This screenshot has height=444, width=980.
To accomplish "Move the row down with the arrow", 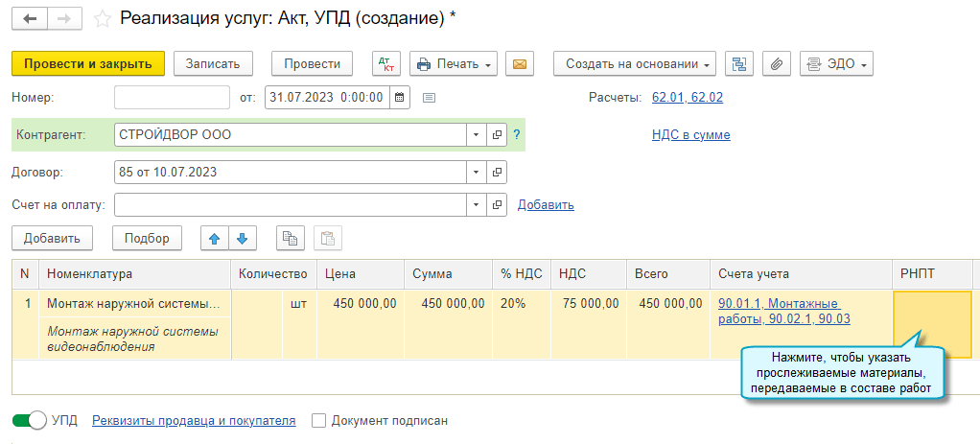I will tap(242, 238).
